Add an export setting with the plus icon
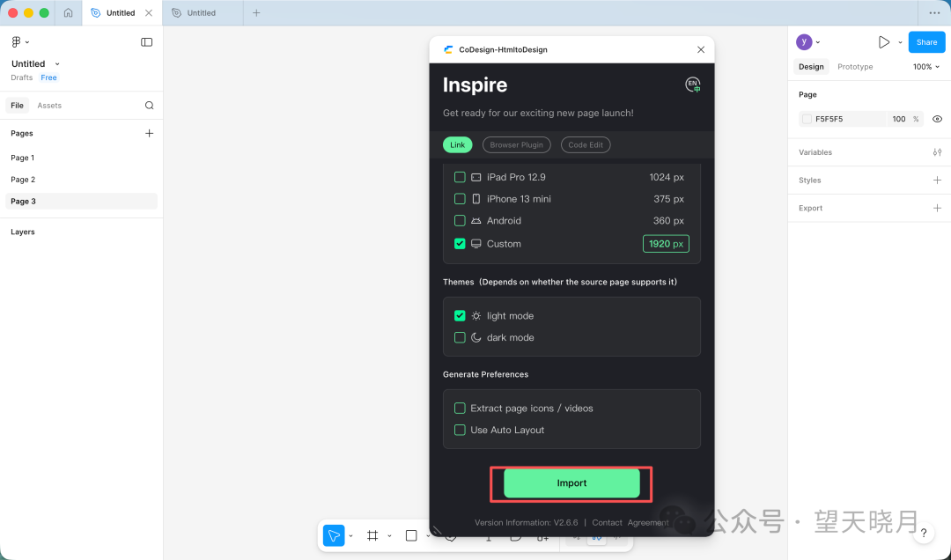Screen dimensions: 951x560 [937, 208]
